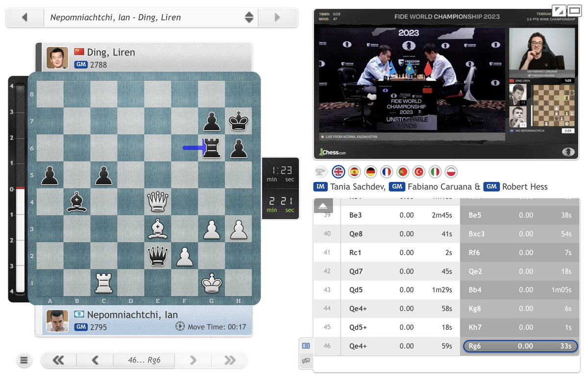
Task: Shrink the video with the diagonal resize icon
Action: [x=559, y=10]
